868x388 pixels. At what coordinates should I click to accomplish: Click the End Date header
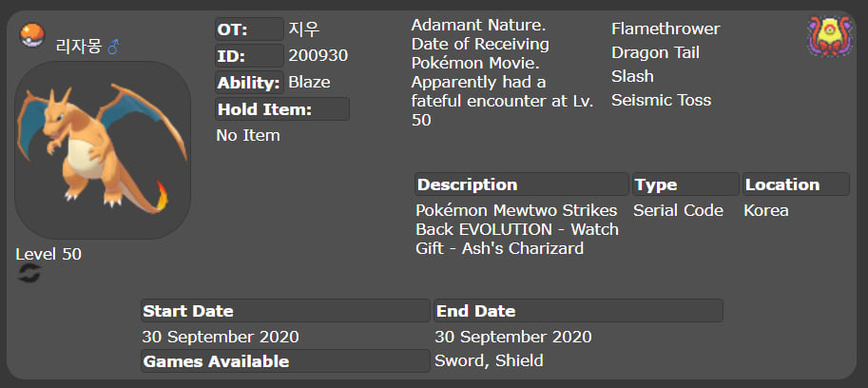point(578,311)
